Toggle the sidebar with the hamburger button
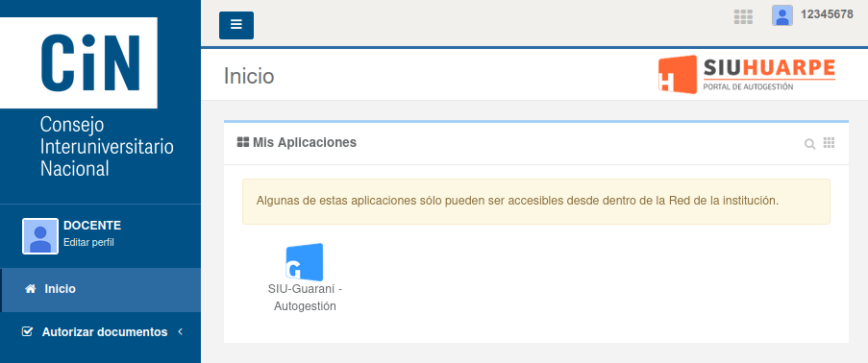This screenshot has width=868, height=363. point(236,25)
